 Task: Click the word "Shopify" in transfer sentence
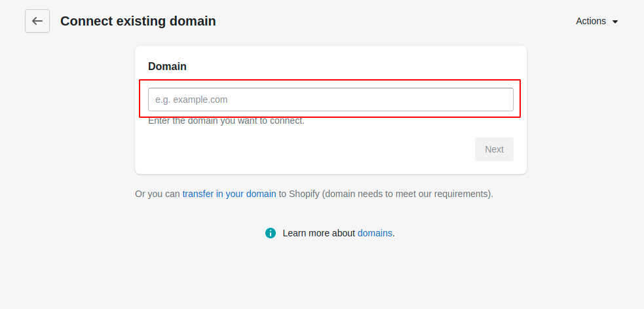coord(304,194)
